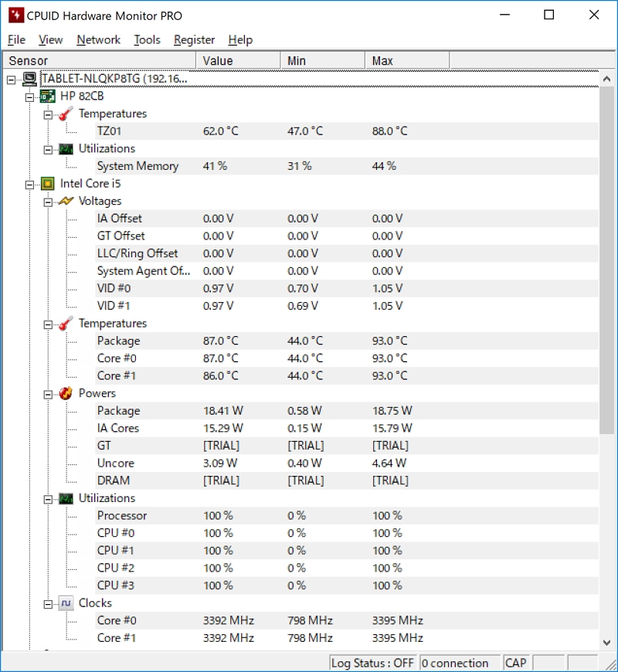This screenshot has width=618, height=672.
Task: Select the CPU #0 utilization row
Action: 347,533
